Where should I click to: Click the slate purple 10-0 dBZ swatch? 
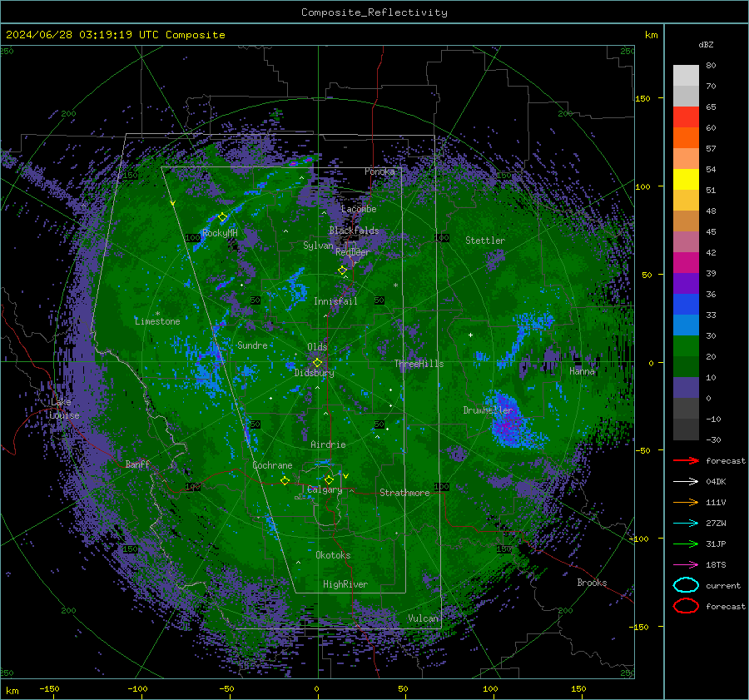point(686,388)
